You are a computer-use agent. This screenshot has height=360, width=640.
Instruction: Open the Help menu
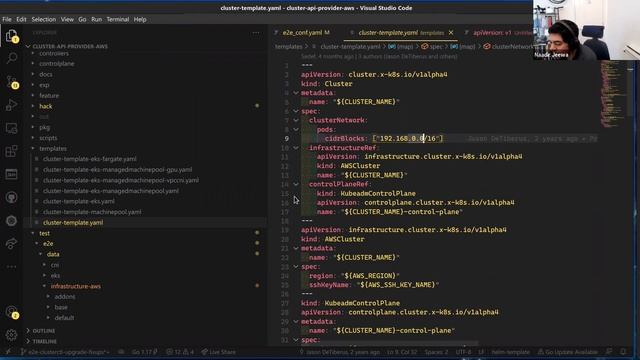click(x=140, y=19)
